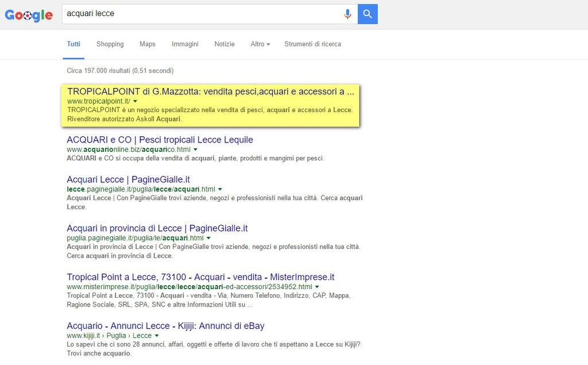The image size is (588, 365).
Task: Click the blue search magnifier button
Action: click(x=367, y=14)
